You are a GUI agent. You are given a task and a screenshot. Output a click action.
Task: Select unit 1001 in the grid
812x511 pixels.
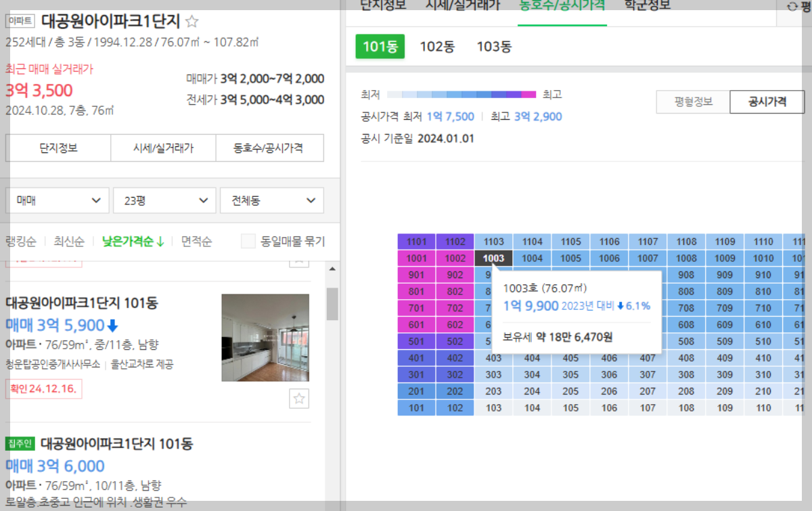pyautogui.click(x=417, y=258)
